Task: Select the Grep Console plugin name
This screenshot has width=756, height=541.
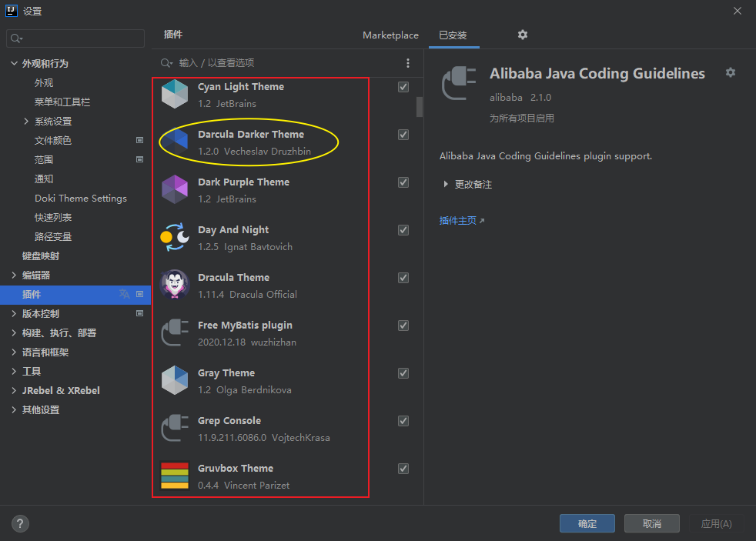Action: click(229, 420)
